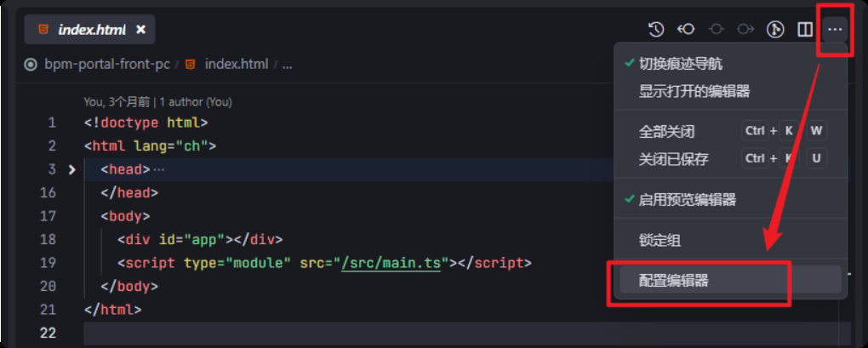Open file history timeline icon
Screen dimensions: 868x348
click(x=656, y=29)
